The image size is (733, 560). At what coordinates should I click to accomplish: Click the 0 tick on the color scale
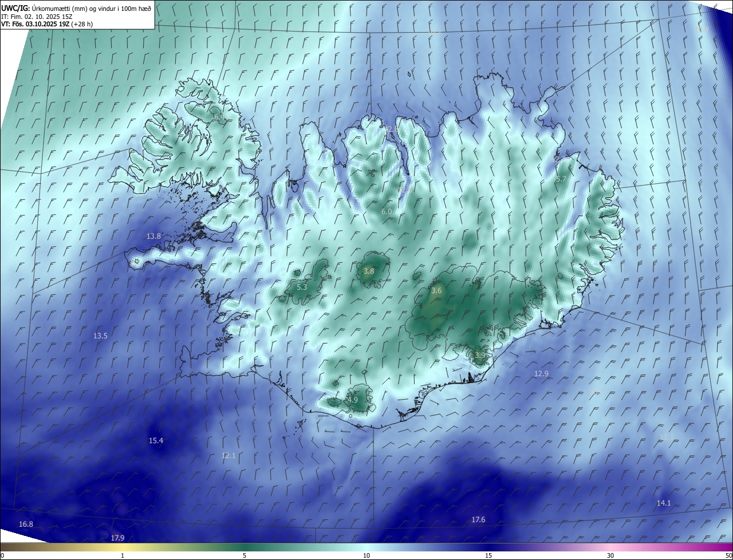[x=2, y=555]
